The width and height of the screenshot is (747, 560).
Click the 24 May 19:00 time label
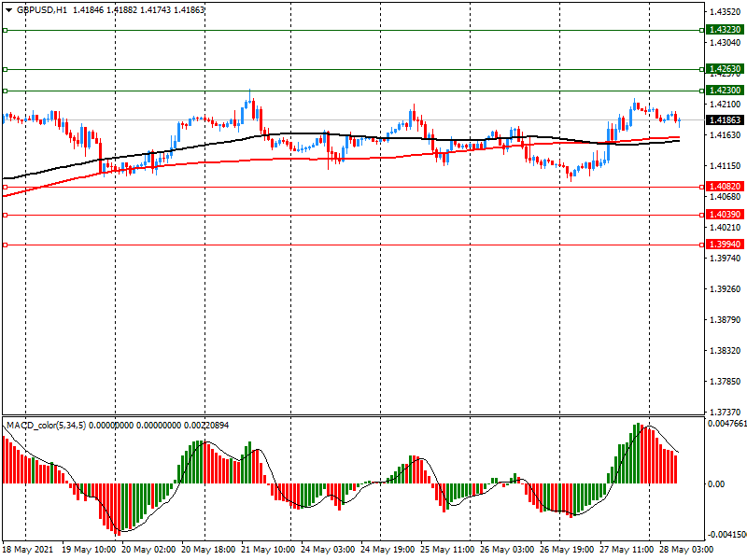click(386, 551)
